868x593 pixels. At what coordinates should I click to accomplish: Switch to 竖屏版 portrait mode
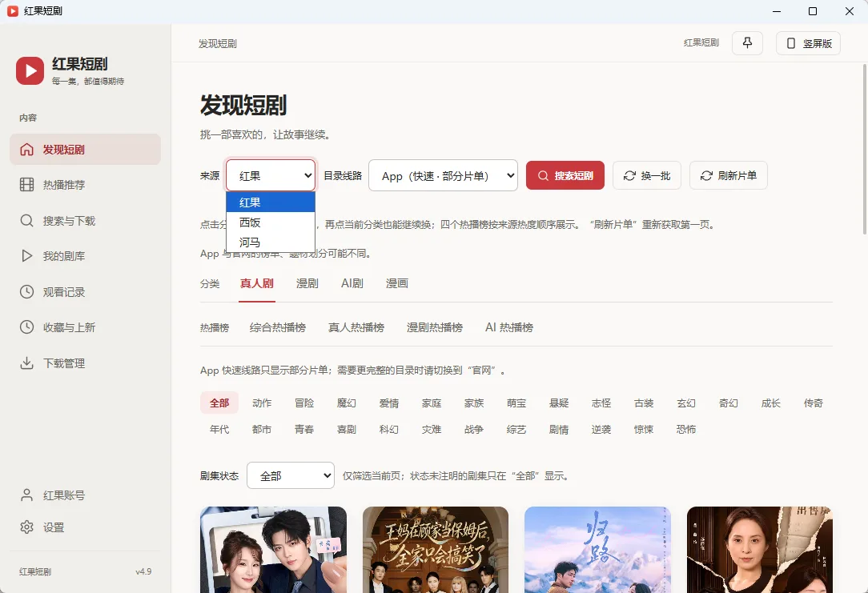pyautogui.click(x=808, y=43)
